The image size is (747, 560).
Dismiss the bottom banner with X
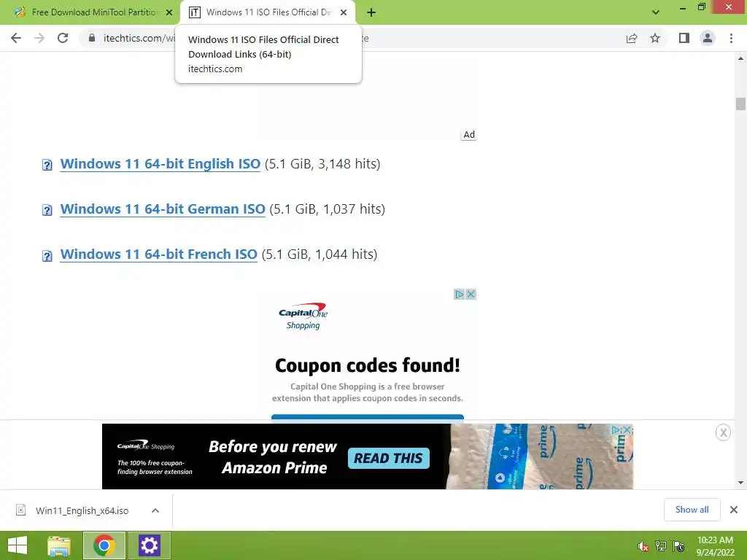click(723, 432)
